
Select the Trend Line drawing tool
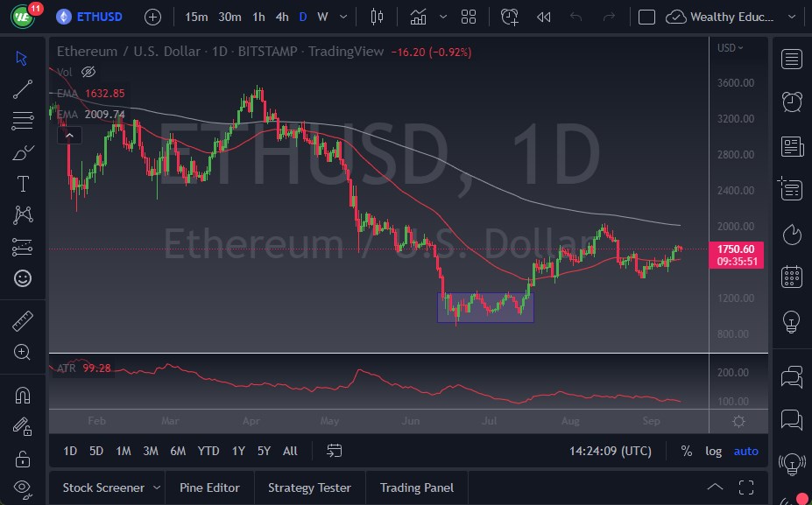pos(22,88)
